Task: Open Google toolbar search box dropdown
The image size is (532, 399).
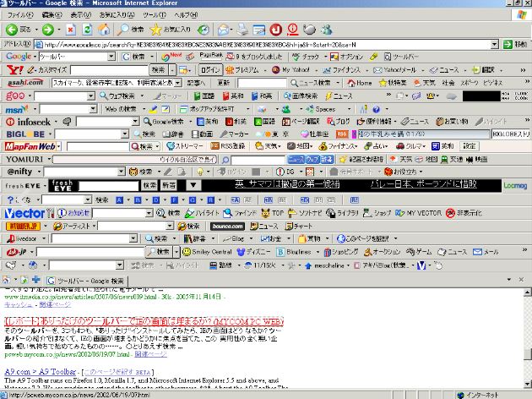Action: [x=111, y=57]
